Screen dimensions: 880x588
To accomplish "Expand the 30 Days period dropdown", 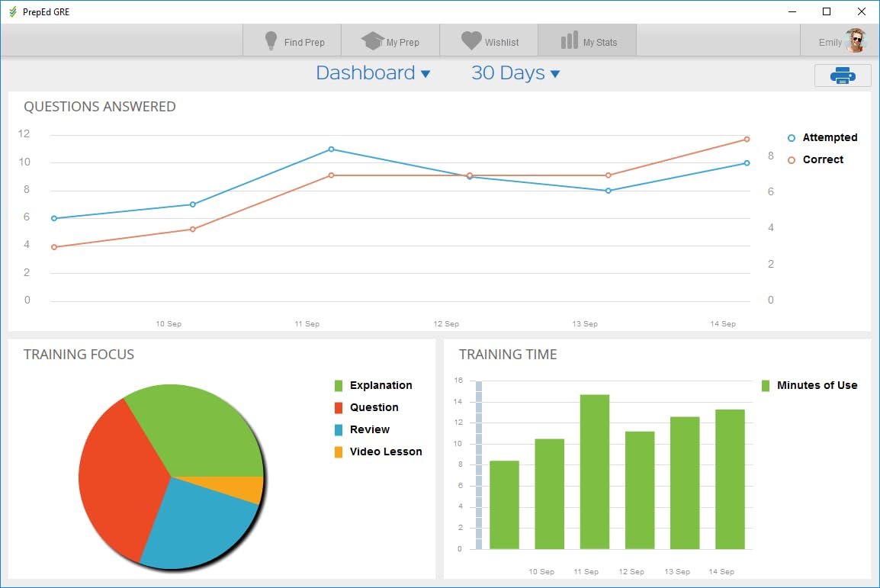I will (515, 73).
